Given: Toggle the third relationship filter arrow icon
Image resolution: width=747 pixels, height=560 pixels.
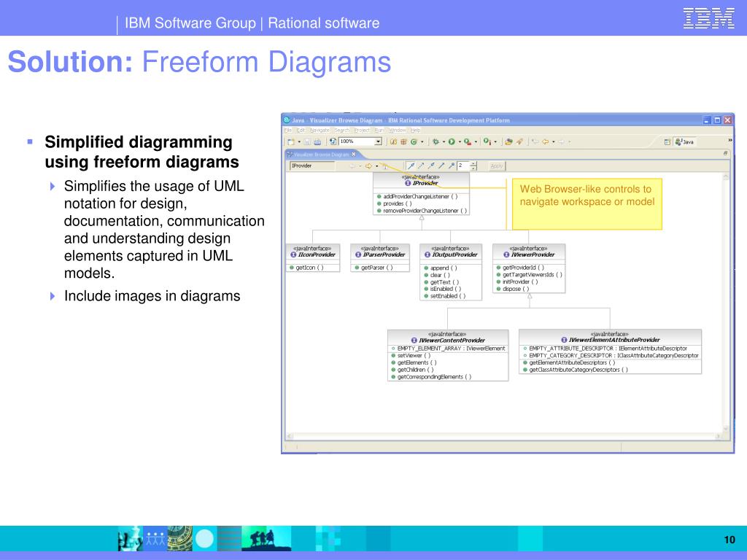Looking at the screenshot, I should (x=431, y=166).
